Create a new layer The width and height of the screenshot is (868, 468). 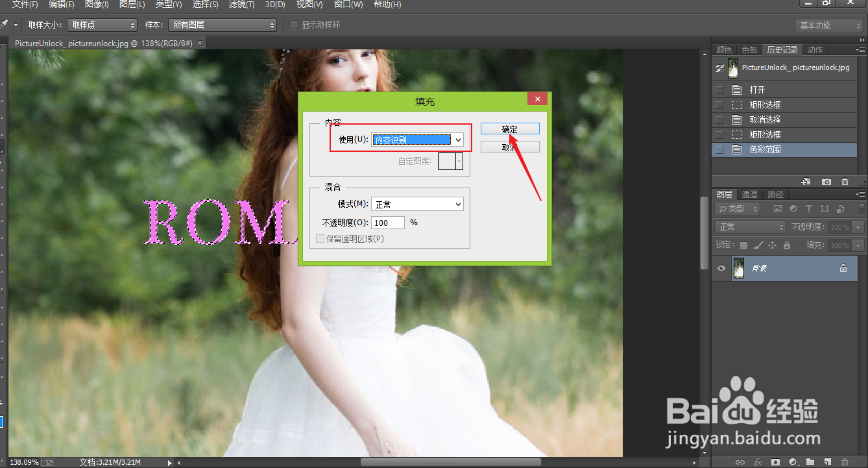pos(828,462)
